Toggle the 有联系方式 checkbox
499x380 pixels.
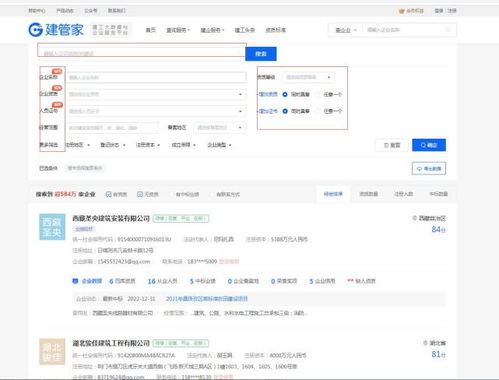pyautogui.click(x=212, y=194)
